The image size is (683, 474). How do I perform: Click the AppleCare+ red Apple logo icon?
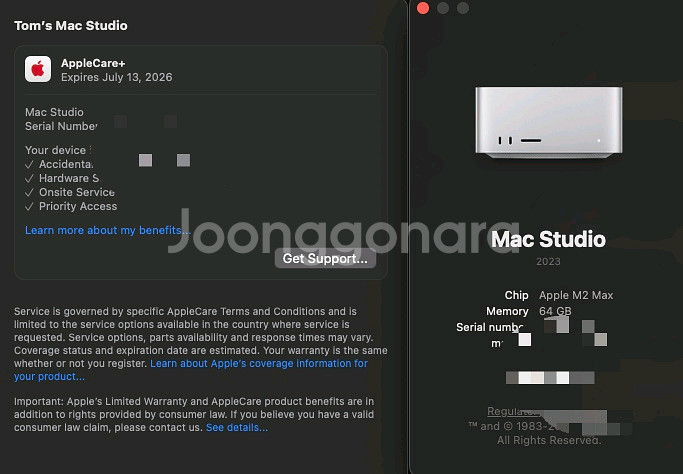38,69
